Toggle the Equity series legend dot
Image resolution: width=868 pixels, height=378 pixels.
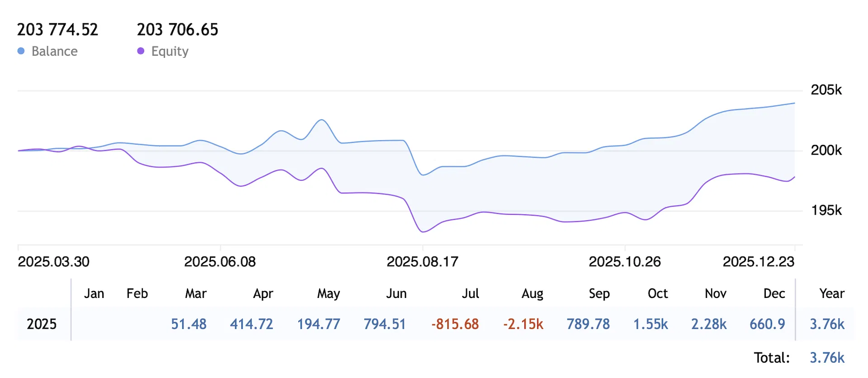coord(141,51)
